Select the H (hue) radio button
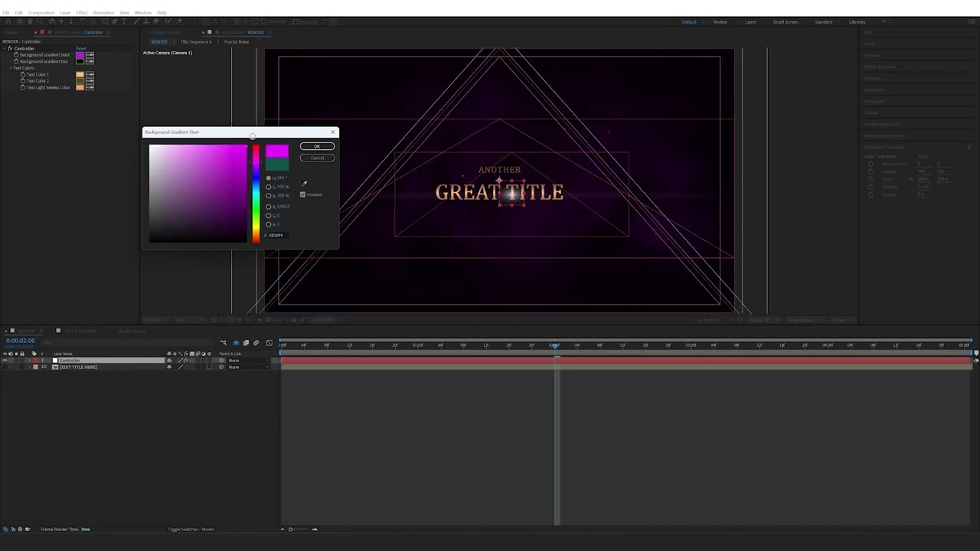 [x=269, y=178]
